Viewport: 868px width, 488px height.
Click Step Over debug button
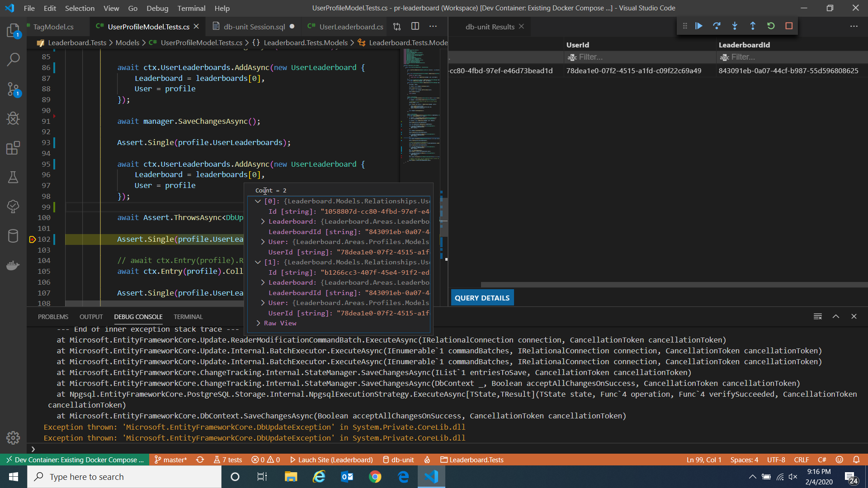click(x=717, y=26)
